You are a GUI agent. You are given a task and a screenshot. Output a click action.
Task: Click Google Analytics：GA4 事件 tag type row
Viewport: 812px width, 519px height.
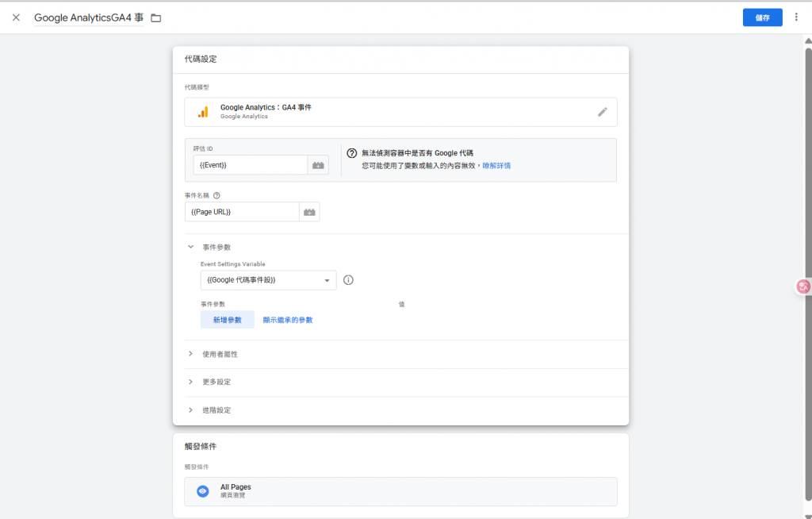click(400, 112)
